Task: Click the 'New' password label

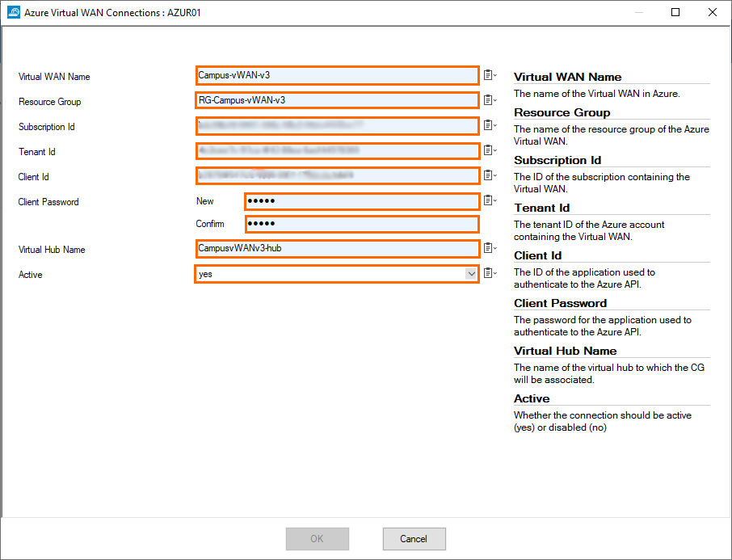Action: tap(204, 201)
